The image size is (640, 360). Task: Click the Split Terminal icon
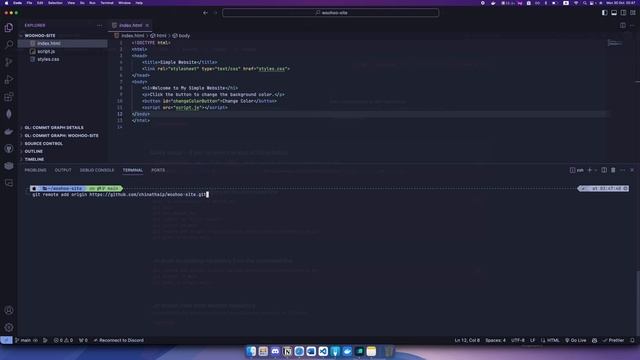click(x=604, y=170)
